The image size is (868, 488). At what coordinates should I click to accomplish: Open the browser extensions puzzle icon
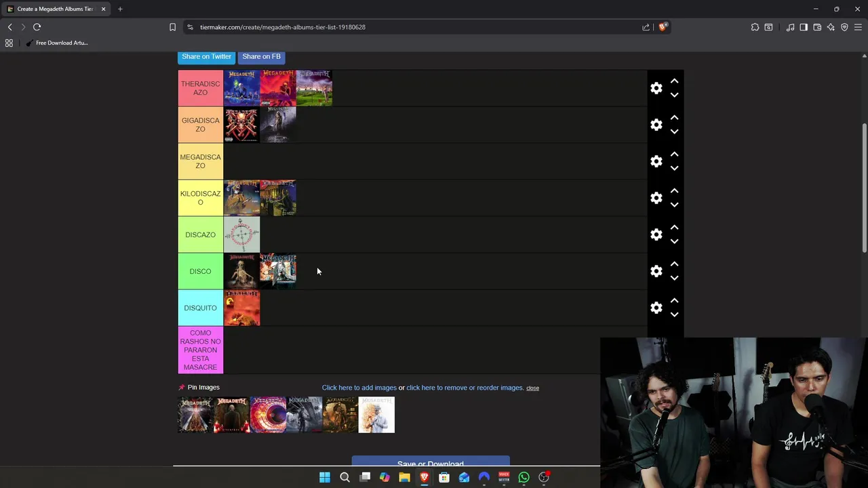(x=755, y=27)
